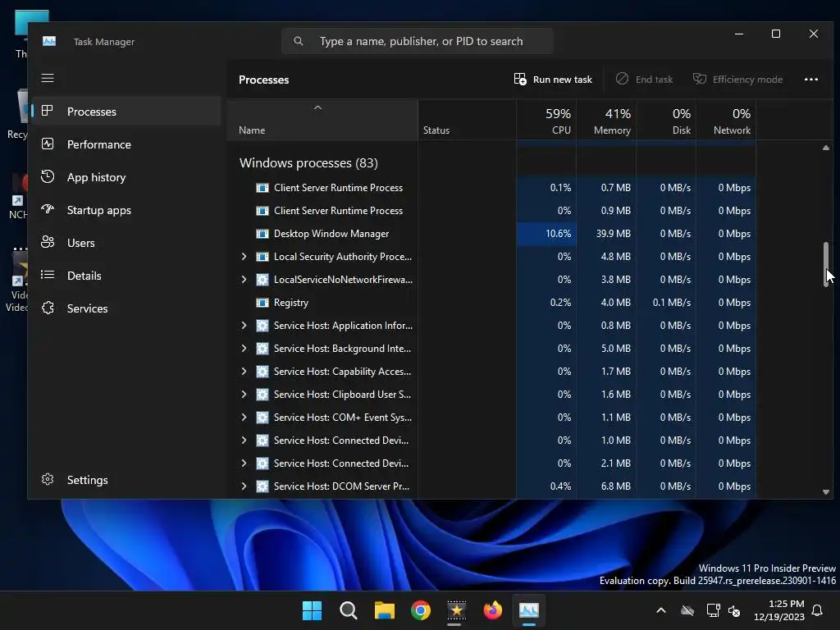Click the Users people icon

click(47, 242)
